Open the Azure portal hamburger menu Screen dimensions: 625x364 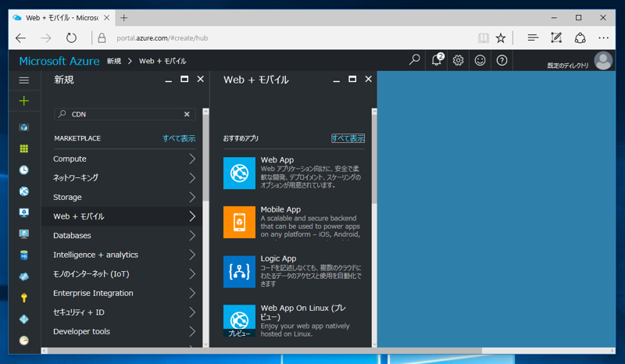[24, 80]
